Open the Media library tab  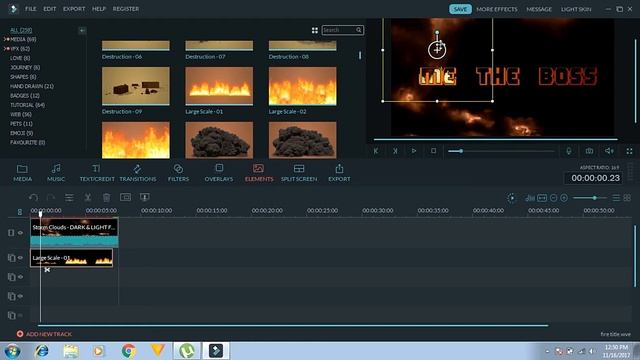pos(22,173)
